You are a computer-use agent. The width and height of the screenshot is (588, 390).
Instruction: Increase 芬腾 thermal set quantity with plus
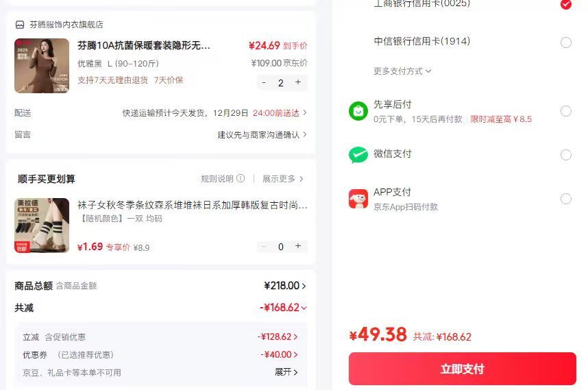[x=298, y=82]
